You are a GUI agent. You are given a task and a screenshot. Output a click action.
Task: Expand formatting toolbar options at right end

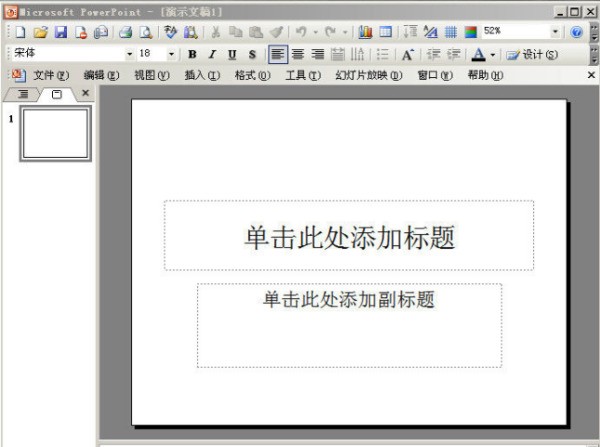click(594, 55)
